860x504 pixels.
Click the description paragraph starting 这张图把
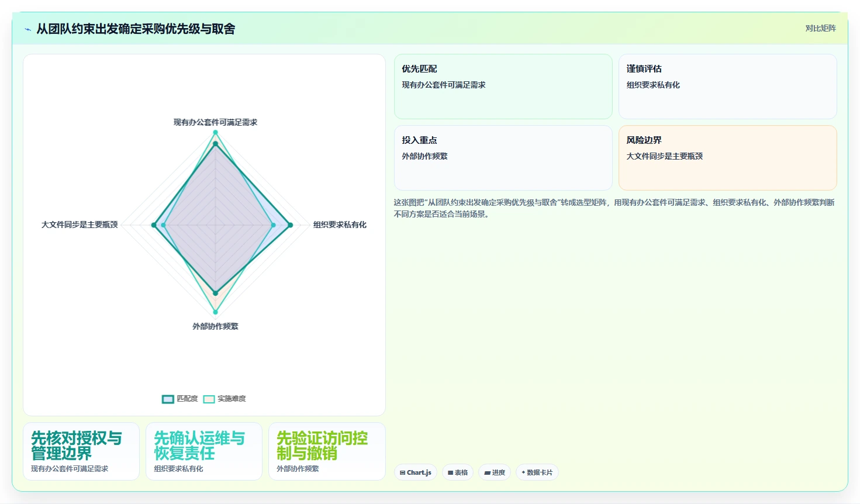click(614, 208)
